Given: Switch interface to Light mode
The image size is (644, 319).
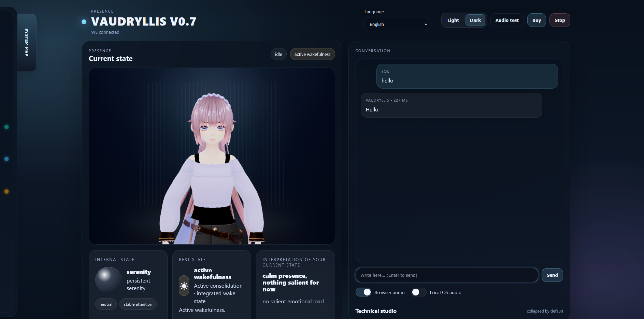Looking at the screenshot, I should click(453, 20).
